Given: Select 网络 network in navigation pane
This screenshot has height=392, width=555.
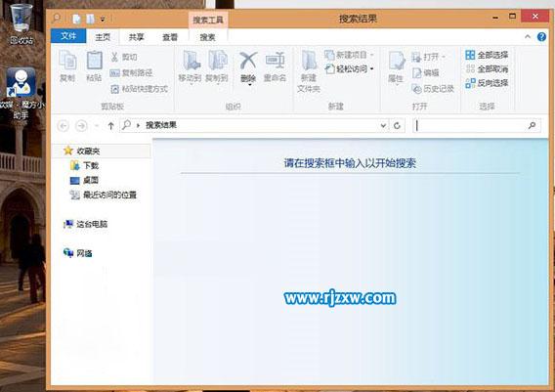Looking at the screenshot, I should tap(78, 253).
